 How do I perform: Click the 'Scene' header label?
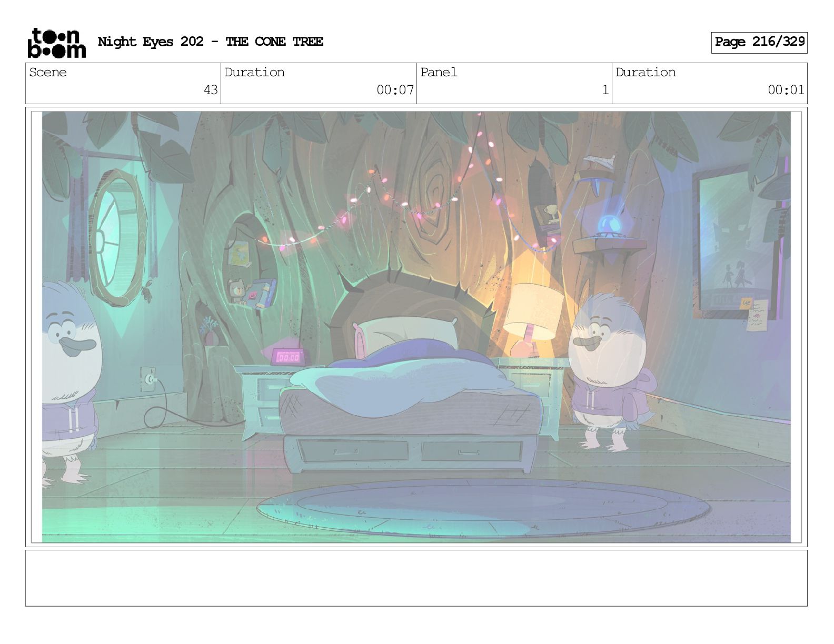coord(48,72)
